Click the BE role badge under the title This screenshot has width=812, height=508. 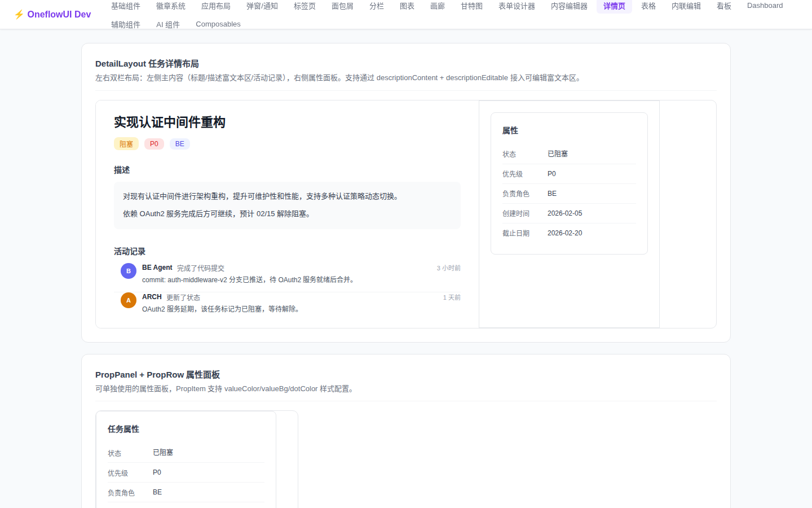(x=180, y=144)
